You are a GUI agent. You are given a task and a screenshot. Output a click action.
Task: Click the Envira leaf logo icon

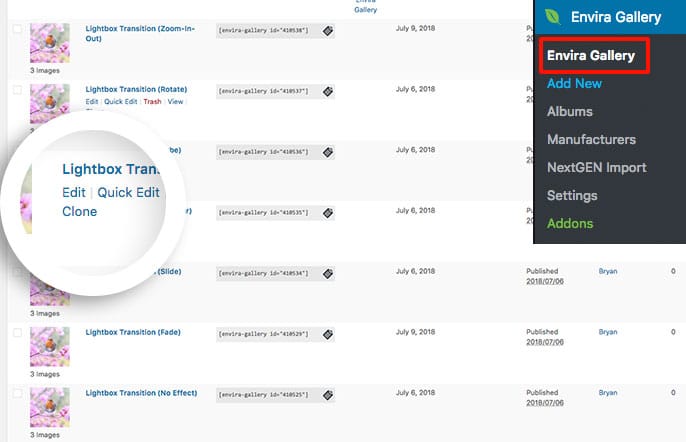pyautogui.click(x=553, y=17)
